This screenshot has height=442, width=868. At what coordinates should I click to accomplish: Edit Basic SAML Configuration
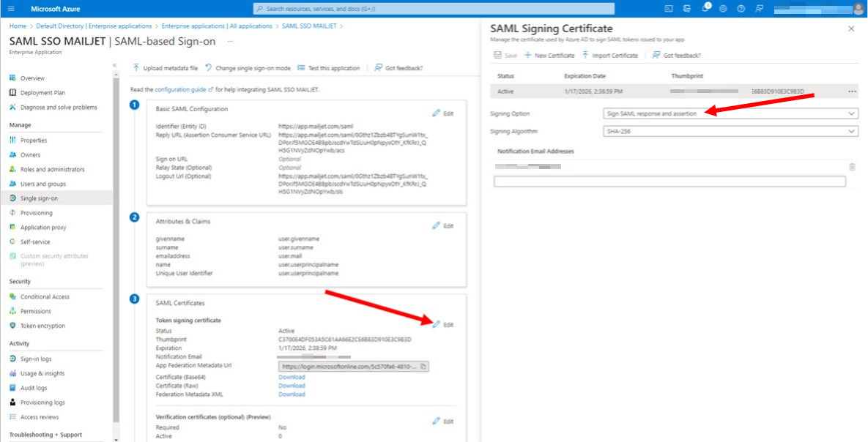(x=443, y=113)
